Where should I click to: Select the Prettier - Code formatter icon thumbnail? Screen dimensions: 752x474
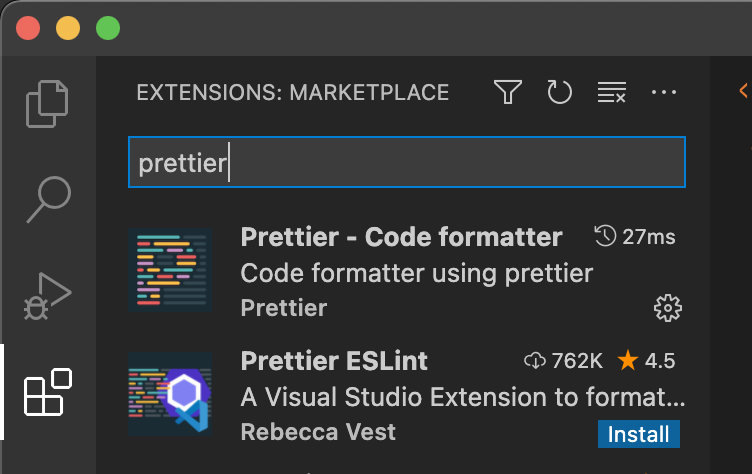pyautogui.click(x=170, y=270)
